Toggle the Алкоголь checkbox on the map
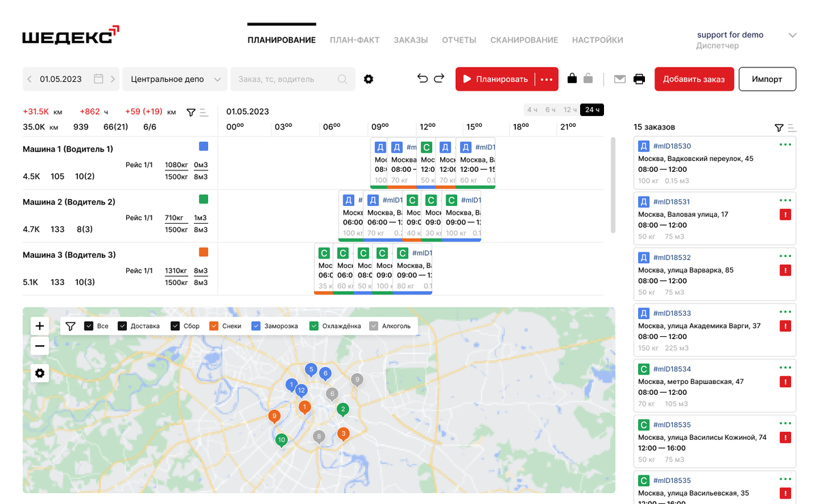 click(x=373, y=326)
